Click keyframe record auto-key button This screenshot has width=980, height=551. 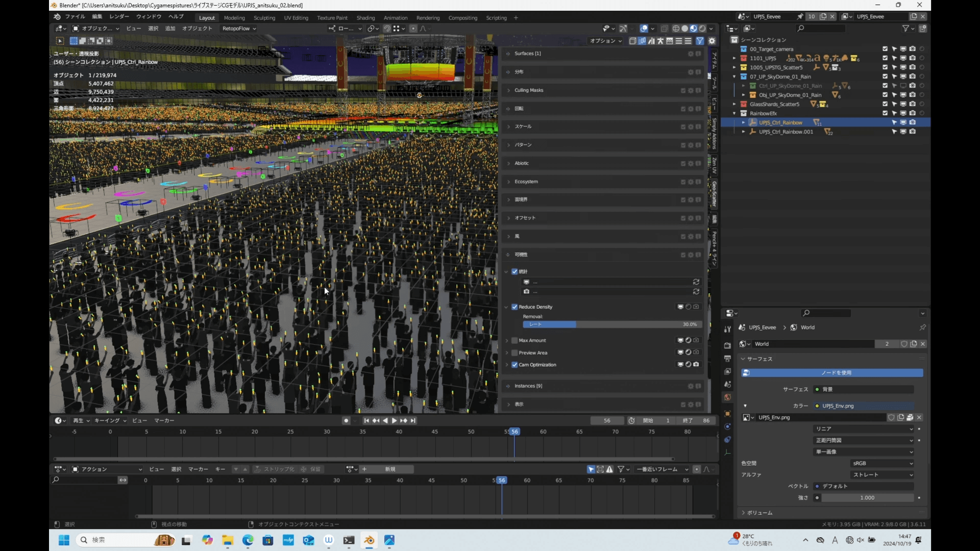[346, 421]
